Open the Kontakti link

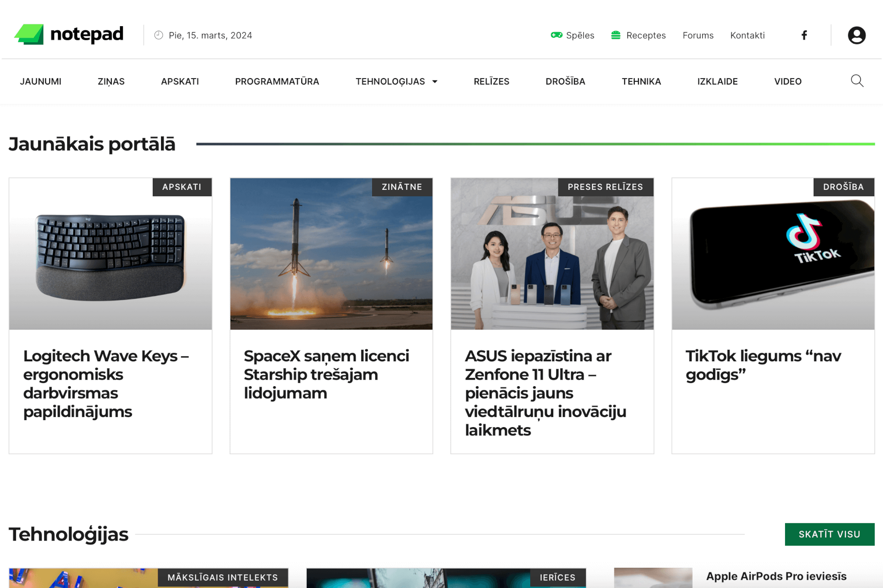pos(747,35)
